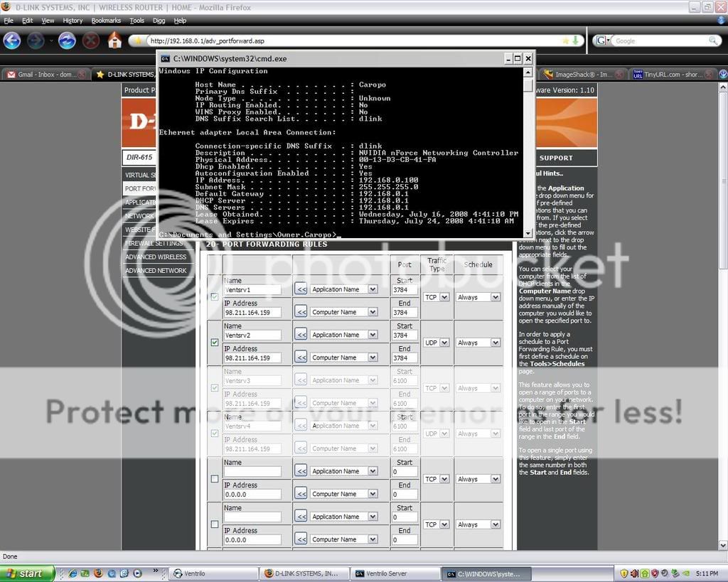Viewport: 728px width, 582px height.
Task: Click << next to first empty rule Application Name
Action: (301, 471)
